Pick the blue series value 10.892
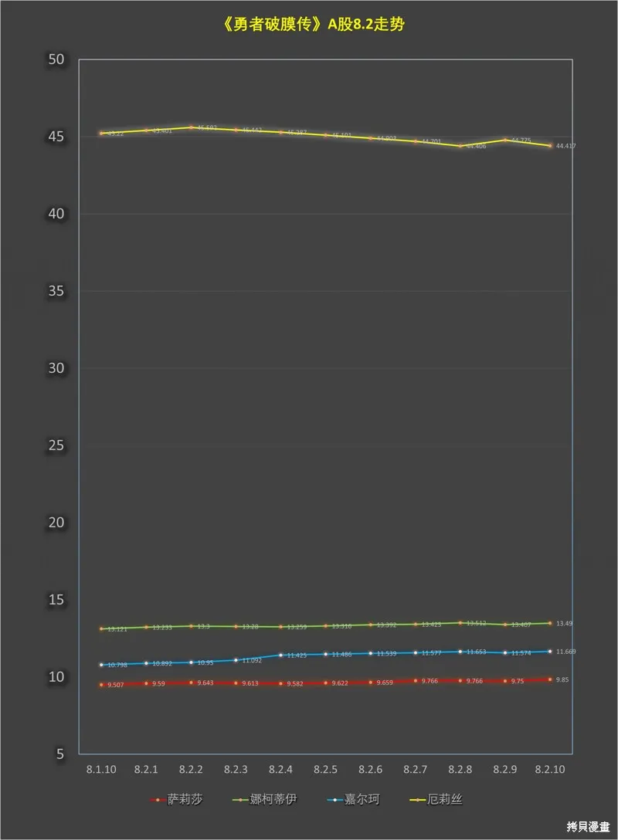 [162, 664]
